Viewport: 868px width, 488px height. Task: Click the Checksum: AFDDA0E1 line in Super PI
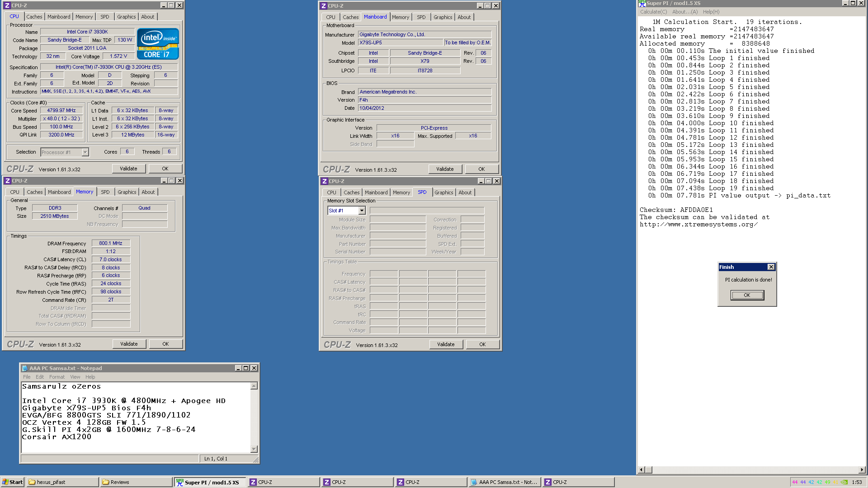(676, 210)
